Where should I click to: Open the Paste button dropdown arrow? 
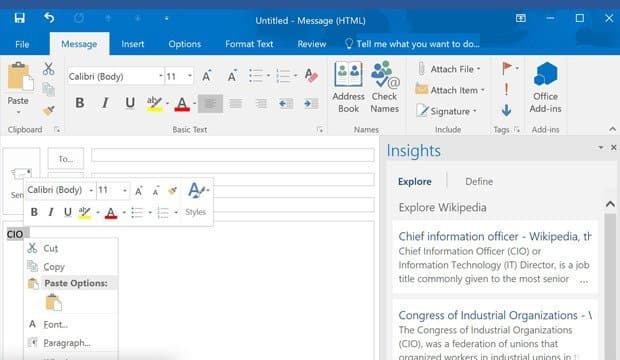[18, 112]
